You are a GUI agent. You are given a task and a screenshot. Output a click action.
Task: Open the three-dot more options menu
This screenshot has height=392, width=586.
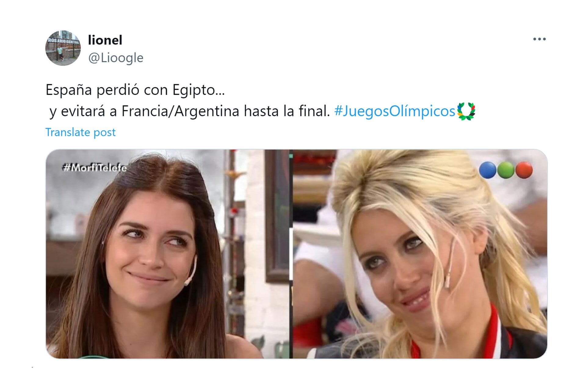coord(539,39)
